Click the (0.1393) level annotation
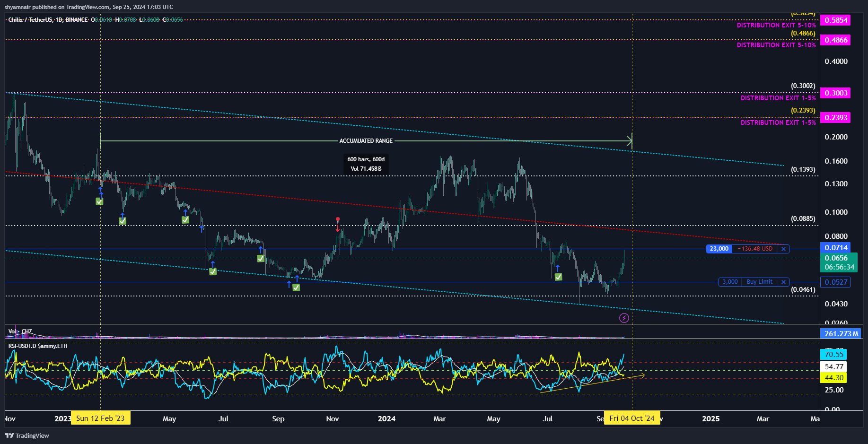This screenshot has height=444, width=868. 803,170
